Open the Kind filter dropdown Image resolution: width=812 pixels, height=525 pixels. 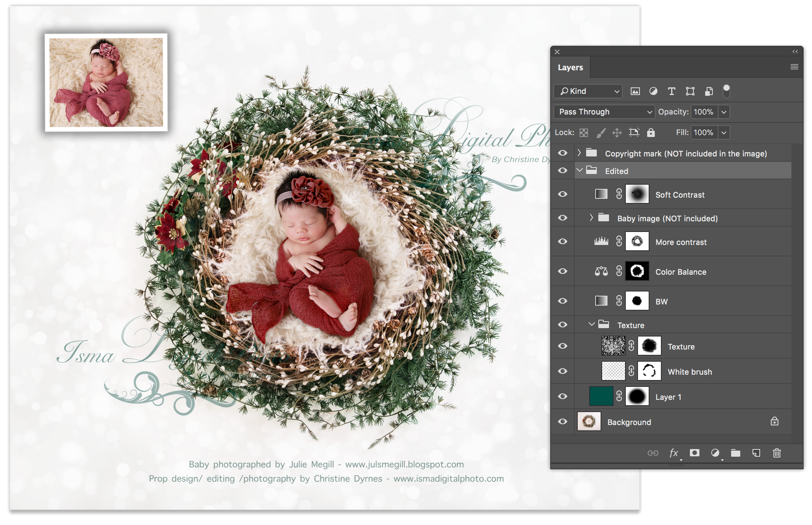click(588, 91)
